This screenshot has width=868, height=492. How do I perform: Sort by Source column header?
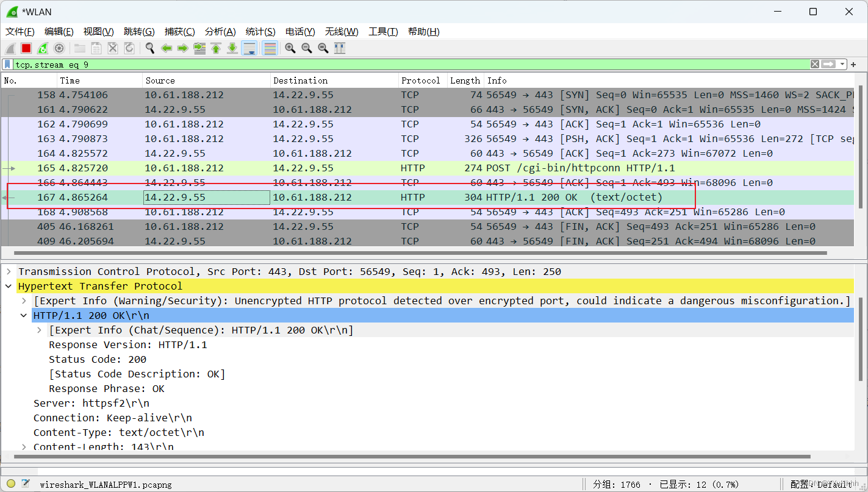pos(206,80)
